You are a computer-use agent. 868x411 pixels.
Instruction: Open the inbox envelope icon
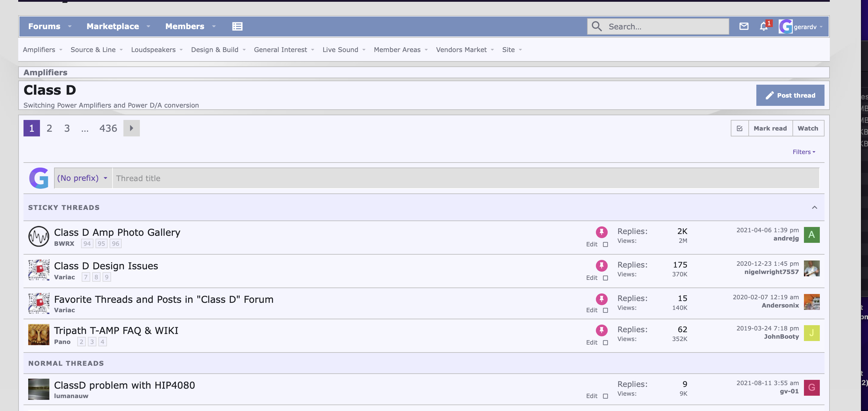744,26
